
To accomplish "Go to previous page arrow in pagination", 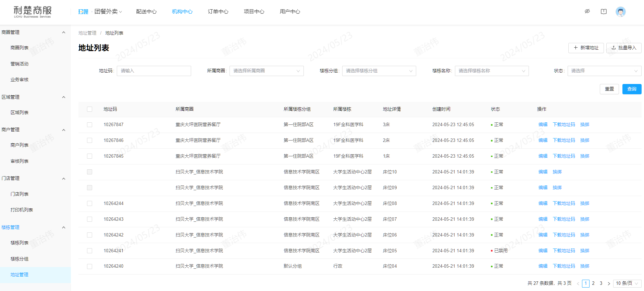I will [578, 283].
